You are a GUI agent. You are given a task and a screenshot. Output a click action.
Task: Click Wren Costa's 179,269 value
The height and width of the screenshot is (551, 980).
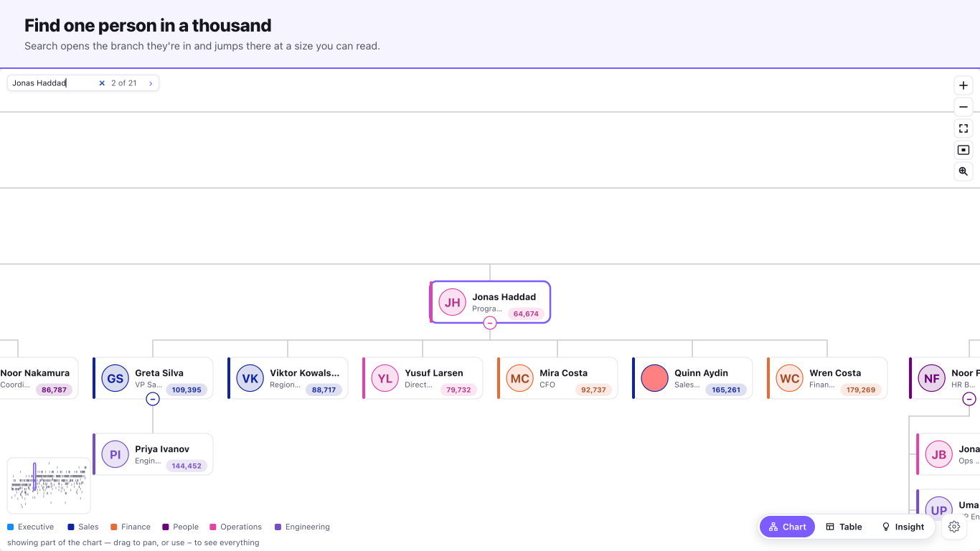(x=861, y=390)
